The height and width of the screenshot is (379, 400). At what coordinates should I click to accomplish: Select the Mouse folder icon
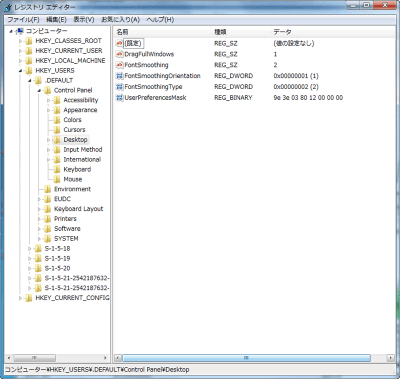[57, 179]
